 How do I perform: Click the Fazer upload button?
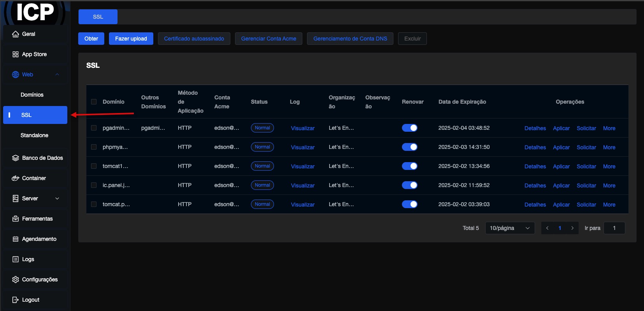click(x=131, y=39)
